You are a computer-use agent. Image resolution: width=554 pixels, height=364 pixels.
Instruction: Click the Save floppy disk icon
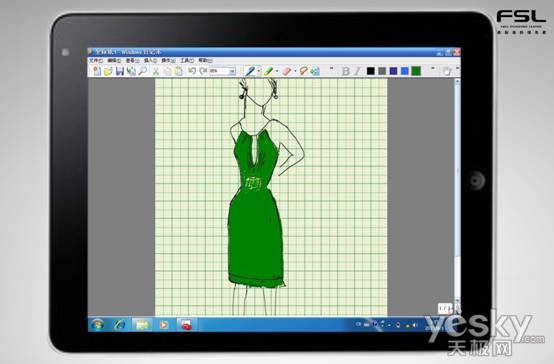pos(120,71)
